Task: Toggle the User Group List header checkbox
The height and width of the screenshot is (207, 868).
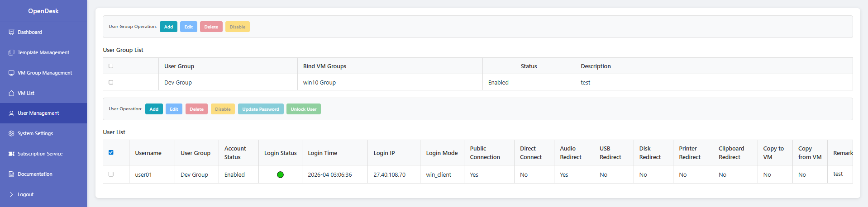Action: [x=111, y=66]
